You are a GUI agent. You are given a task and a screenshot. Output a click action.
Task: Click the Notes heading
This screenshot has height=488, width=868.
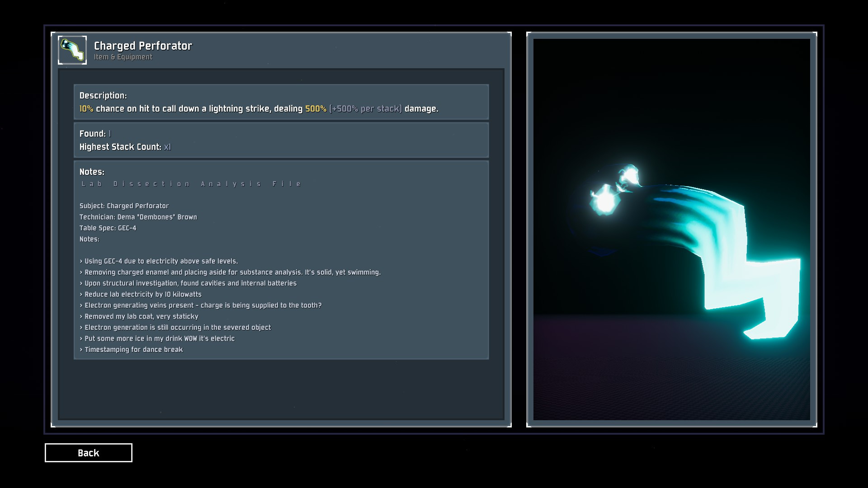coord(92,172)
